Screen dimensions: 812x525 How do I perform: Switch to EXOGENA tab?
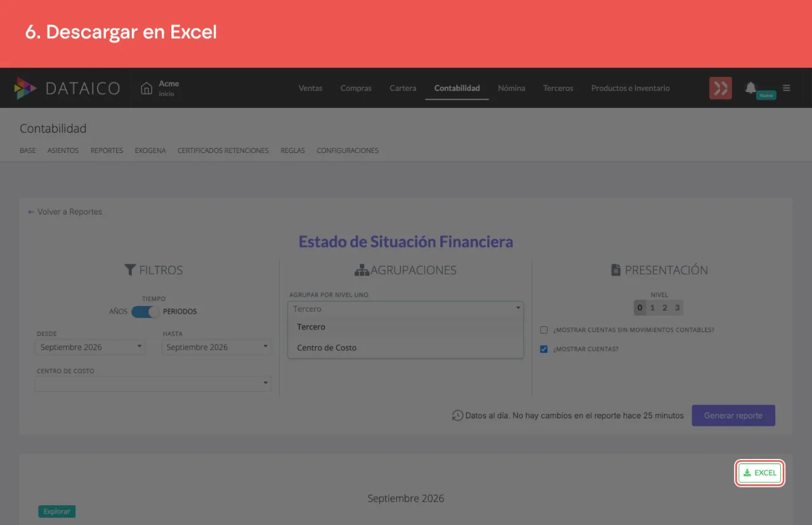pyautogui.click(x=150, y=151)
